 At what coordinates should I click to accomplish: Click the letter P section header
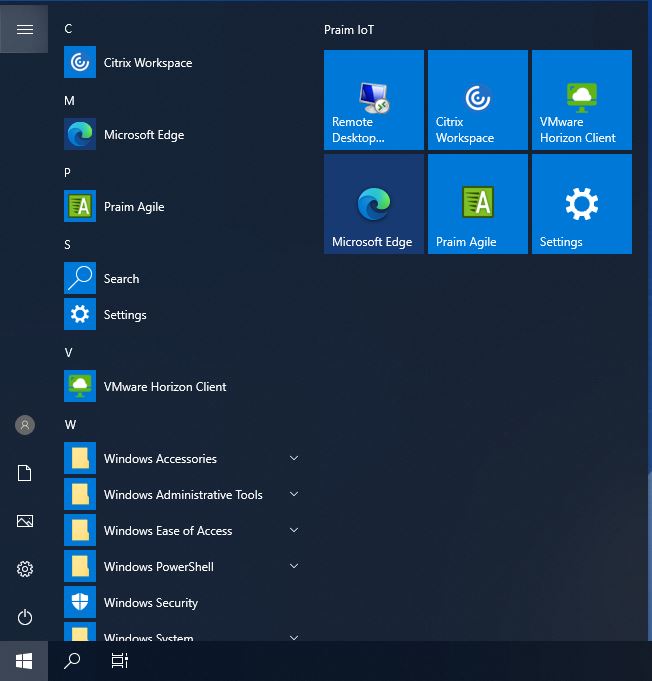(x=67, y=173)
